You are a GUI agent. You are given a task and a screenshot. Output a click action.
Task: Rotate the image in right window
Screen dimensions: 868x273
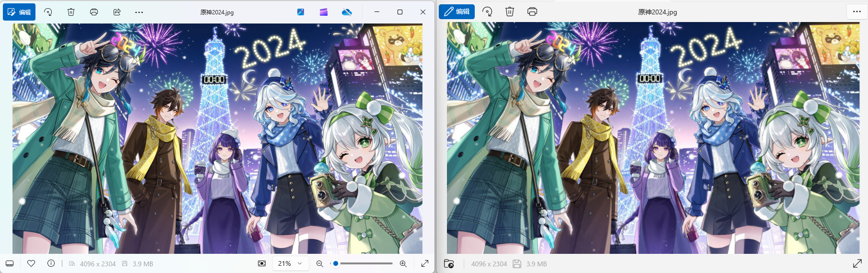pyautogui.click(x=487, y=11)
